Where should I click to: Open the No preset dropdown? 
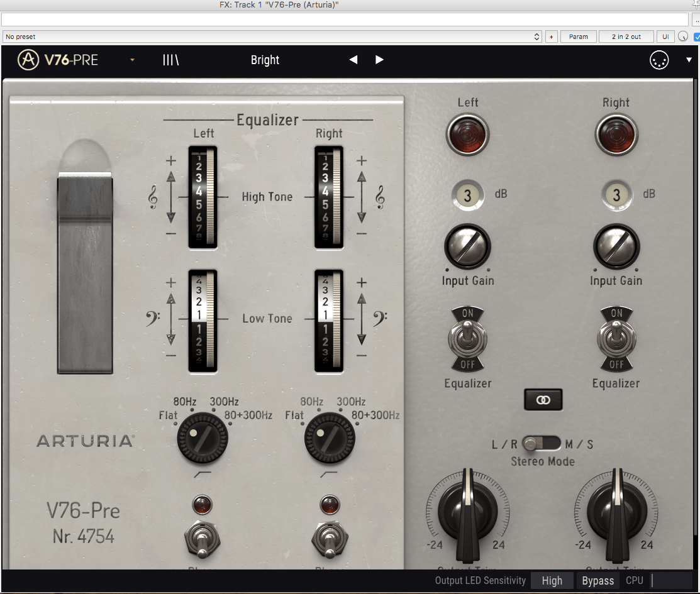point(272,36)
